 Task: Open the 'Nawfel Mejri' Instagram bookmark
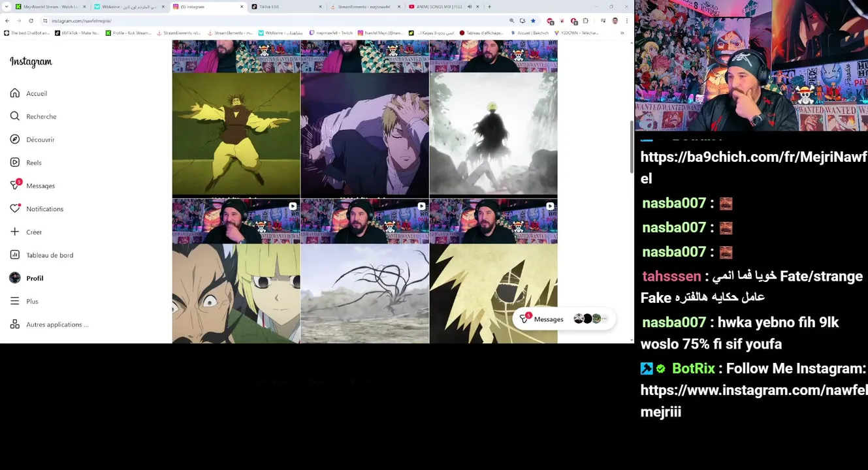click(379, 33)
